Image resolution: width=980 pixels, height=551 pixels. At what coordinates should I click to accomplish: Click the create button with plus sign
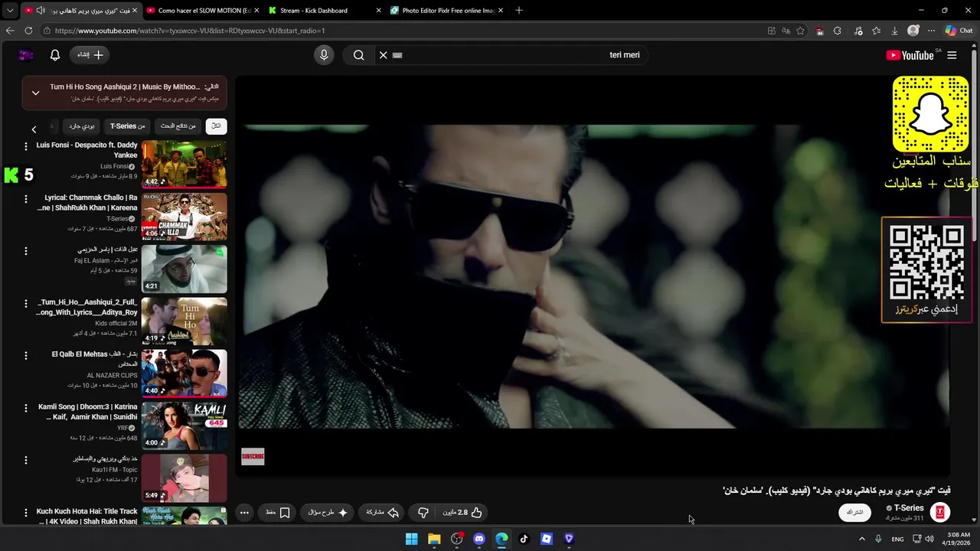90,55
